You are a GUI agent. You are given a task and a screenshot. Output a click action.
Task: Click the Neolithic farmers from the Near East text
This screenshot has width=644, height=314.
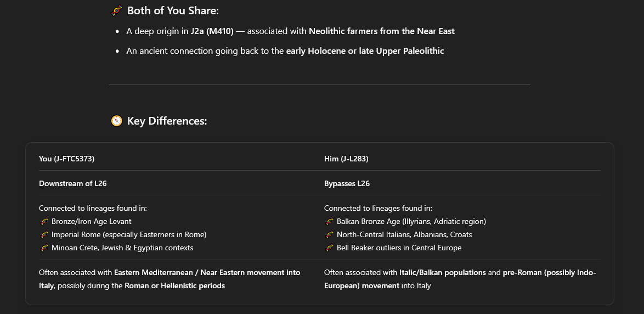tap(382, 31)
